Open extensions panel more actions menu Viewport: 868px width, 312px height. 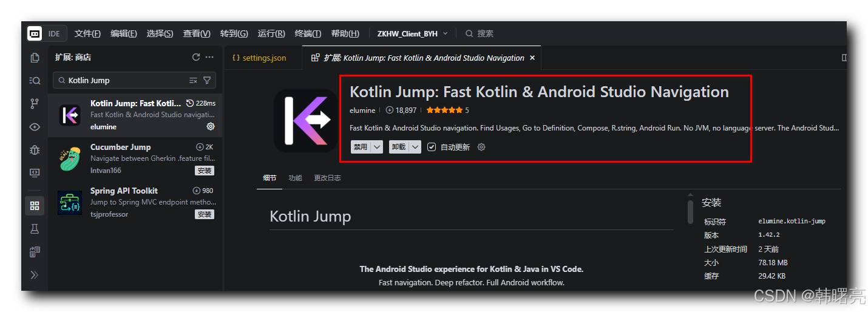209,57
